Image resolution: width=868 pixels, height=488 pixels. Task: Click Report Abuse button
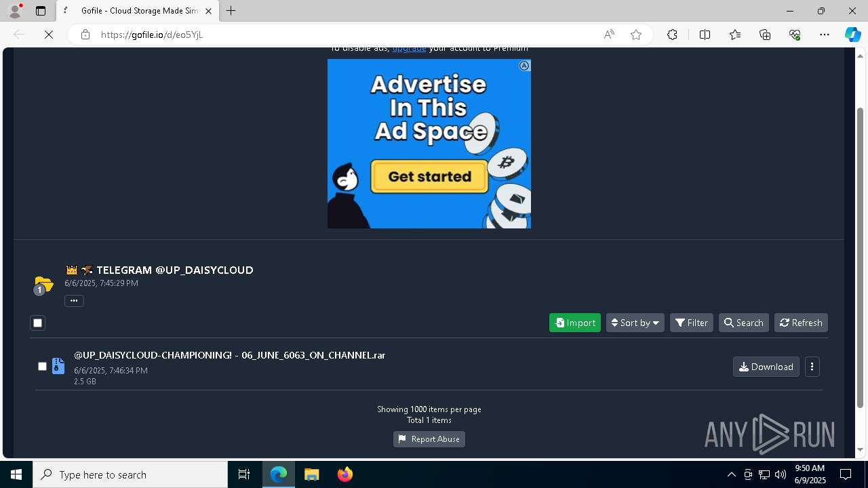[429, 439]
